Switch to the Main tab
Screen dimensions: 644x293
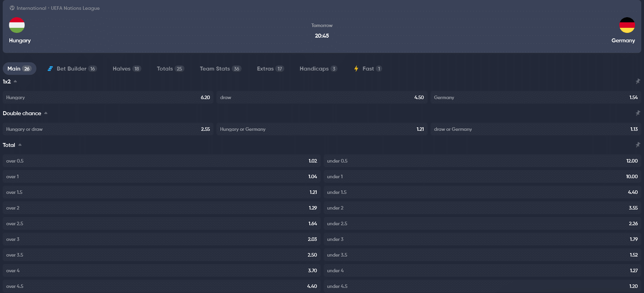(x=19, y=69)
